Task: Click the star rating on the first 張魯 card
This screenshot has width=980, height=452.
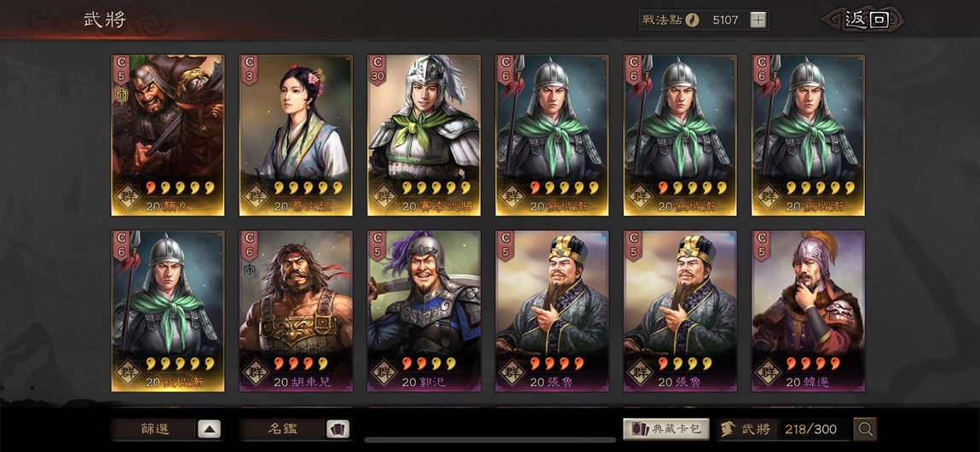Action: pos(559,363)
